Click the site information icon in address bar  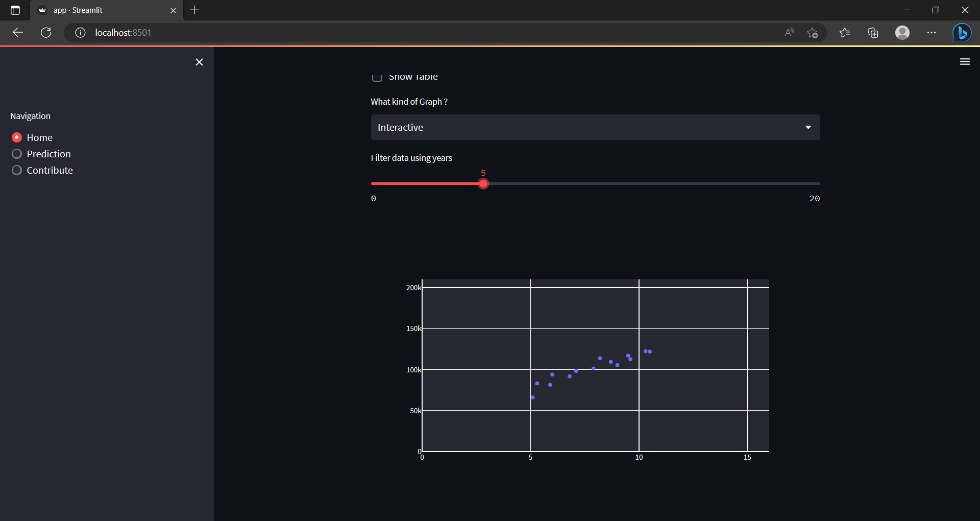click(x=80, y=32)
